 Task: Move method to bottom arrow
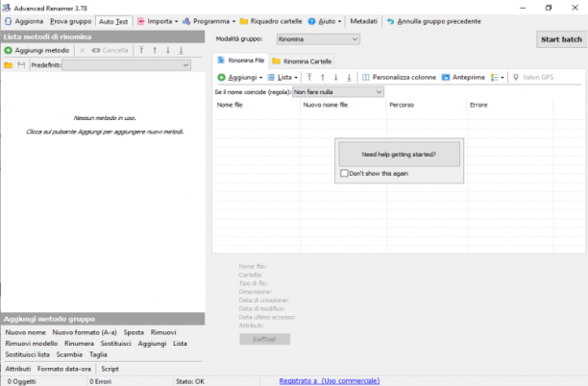[x=181, y=50]
